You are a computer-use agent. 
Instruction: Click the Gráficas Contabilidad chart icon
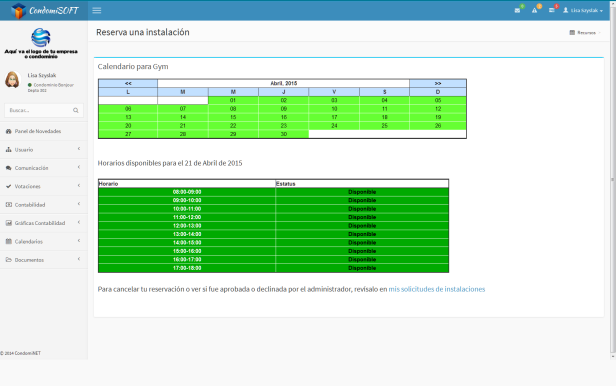coord(9,223)
